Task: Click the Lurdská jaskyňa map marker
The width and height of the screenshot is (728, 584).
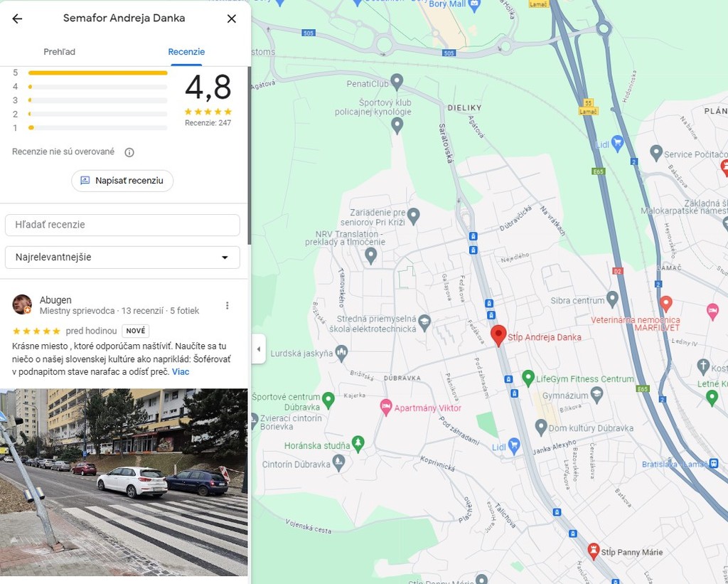Action: (x=341, y=351)
